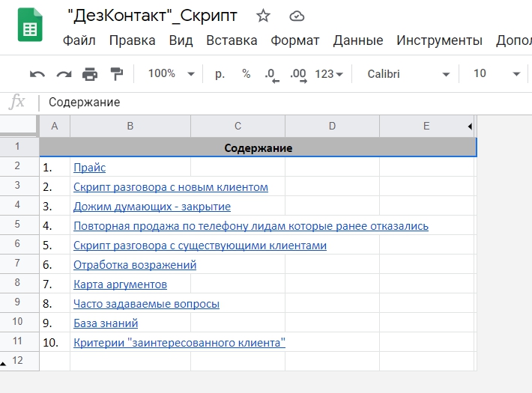This screenshot has height=393, width=532.
Task: Decrease decimal places
Action: click(x=272, y=75)
